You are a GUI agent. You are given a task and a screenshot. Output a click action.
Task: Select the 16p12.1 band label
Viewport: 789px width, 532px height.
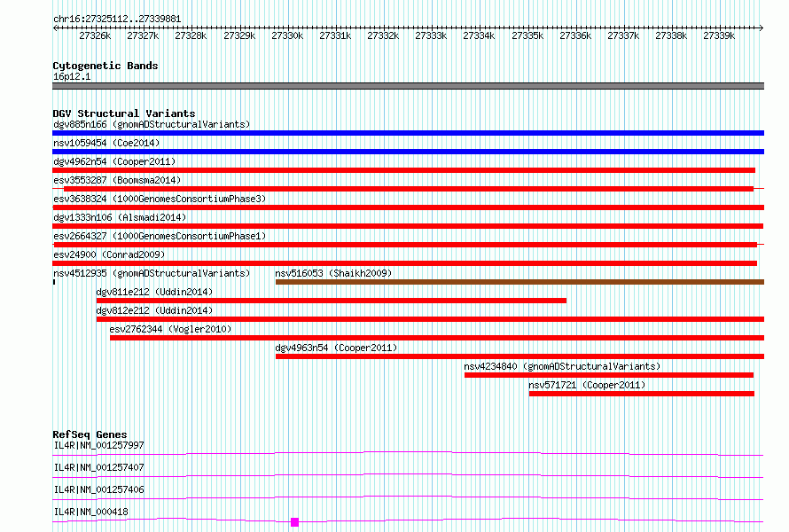click(72, 76)
